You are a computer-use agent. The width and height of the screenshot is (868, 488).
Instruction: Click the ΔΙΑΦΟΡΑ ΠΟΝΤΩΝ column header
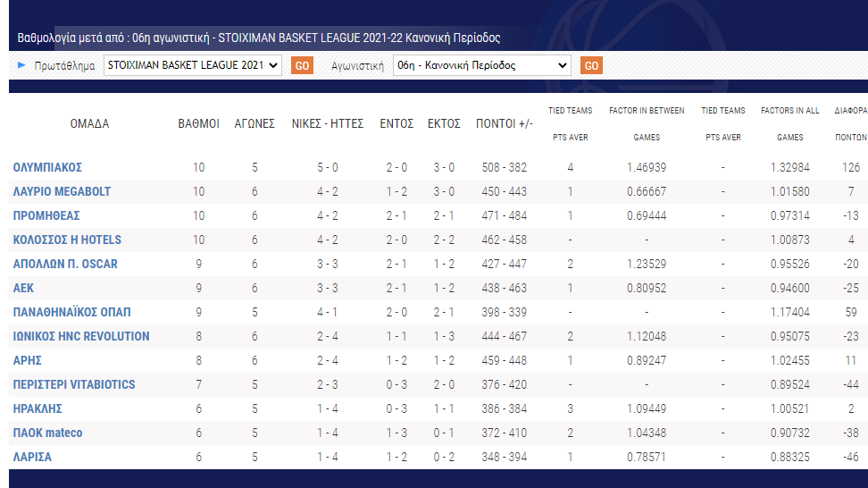coord(851,123)
